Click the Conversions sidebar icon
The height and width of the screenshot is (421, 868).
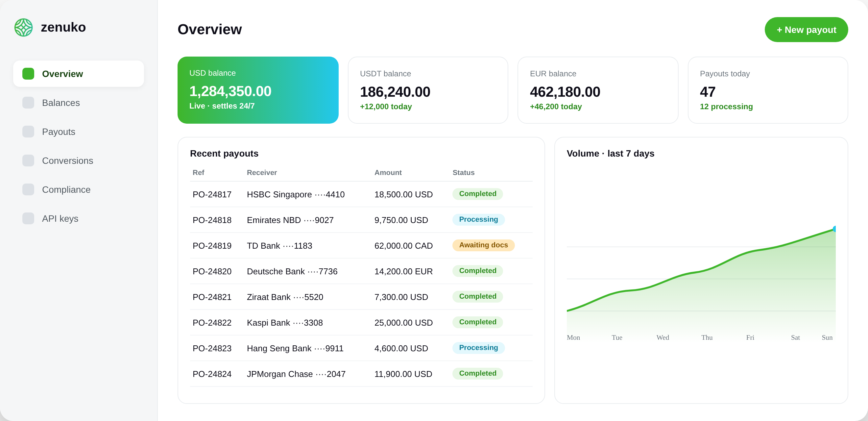(28, 161)
